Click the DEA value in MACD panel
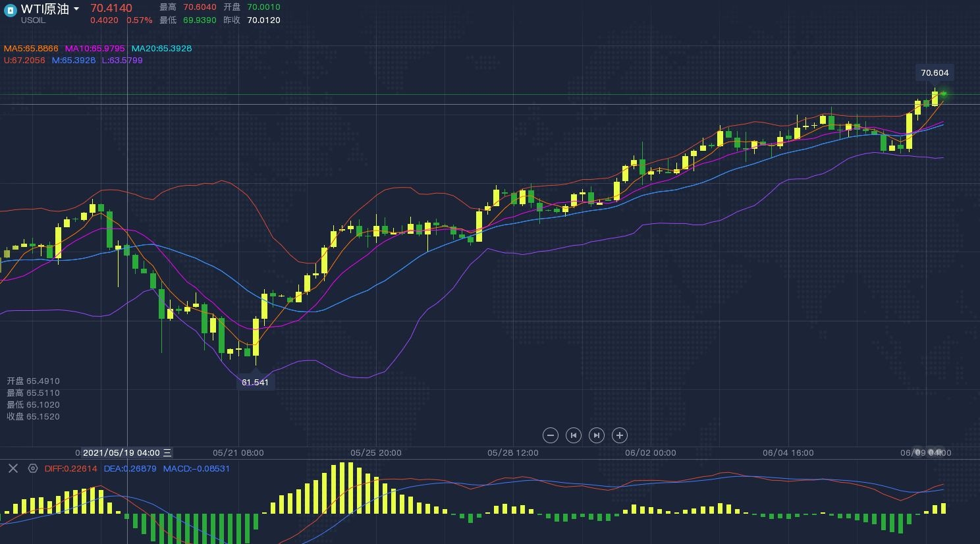 point(130,469)
